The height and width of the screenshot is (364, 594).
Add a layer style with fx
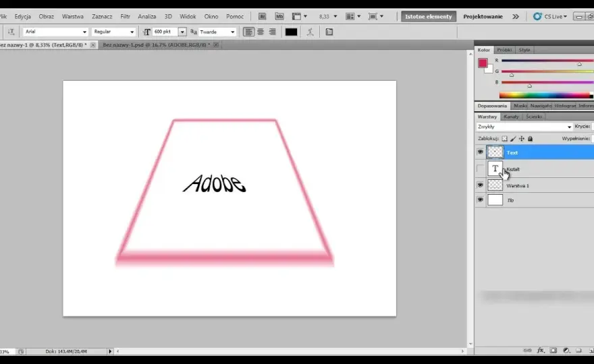click(x=541, y=351)
